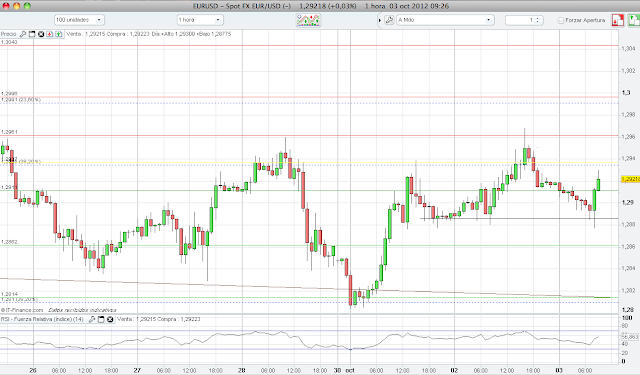Open the 100 unidades dropdown
640x375 pixels.
coord(80,20)
